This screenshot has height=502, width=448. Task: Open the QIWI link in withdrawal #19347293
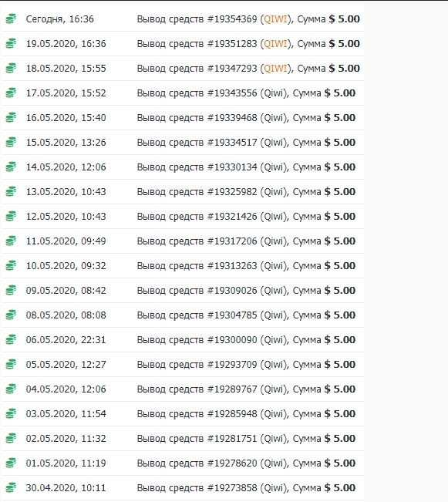[x=275, y=68]
